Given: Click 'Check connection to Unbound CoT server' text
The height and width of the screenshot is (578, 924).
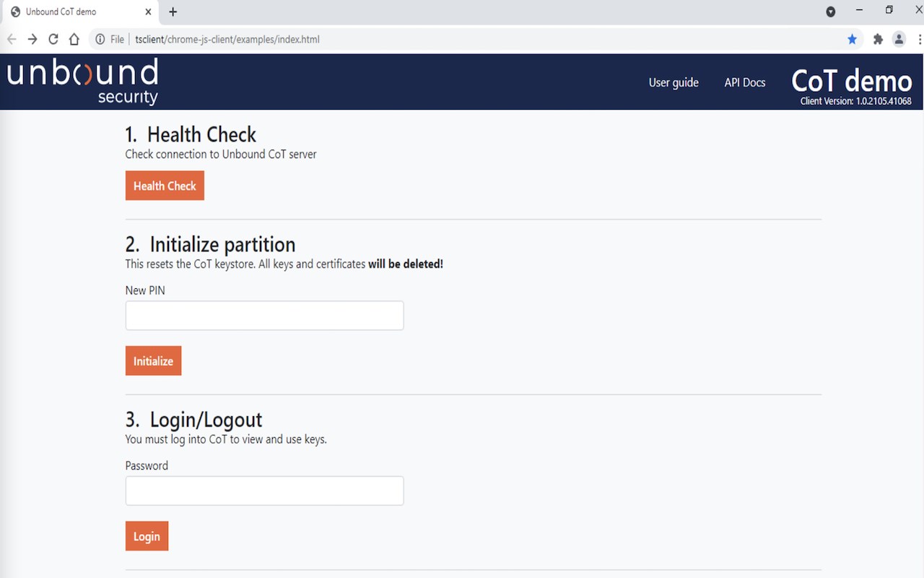Looking at the screenshot, I should point(221,154).
